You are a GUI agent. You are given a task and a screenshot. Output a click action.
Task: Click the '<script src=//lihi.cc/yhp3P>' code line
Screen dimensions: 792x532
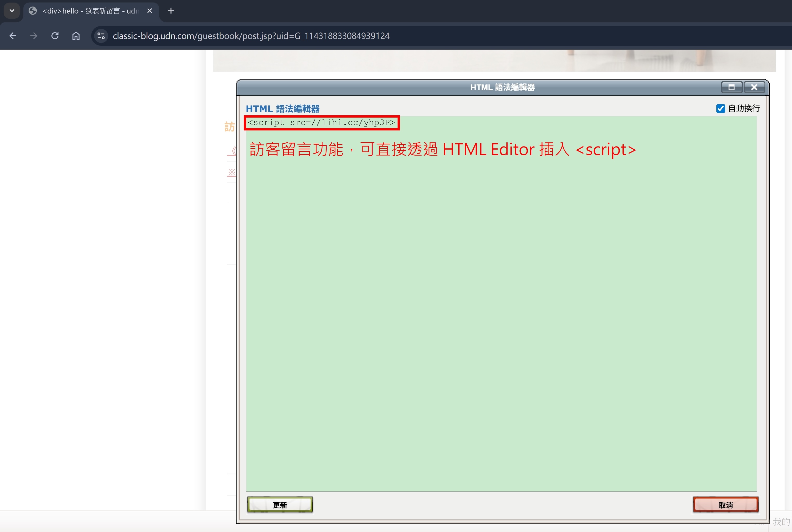pyautogui.click(x=321, y=123)
